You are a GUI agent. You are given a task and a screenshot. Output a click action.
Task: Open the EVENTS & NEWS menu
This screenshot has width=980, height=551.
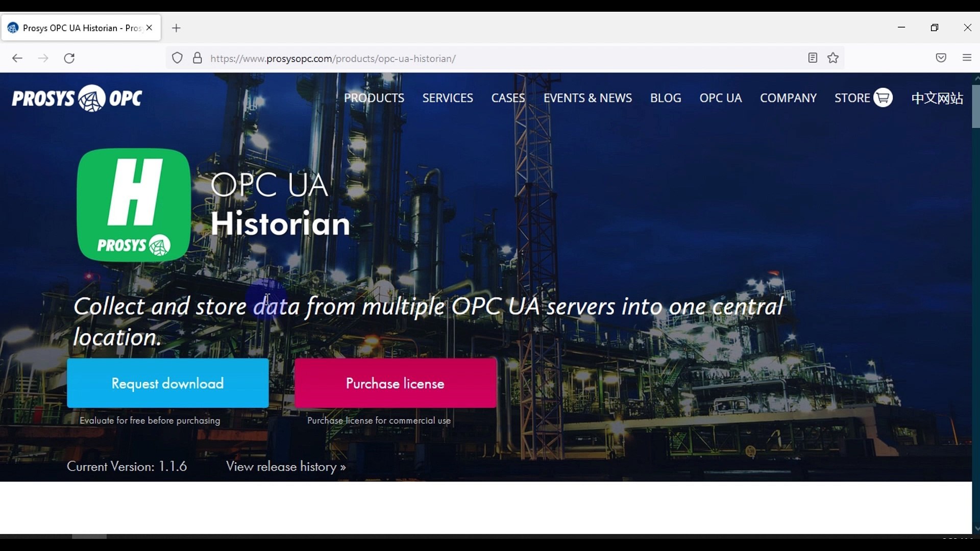coord(587,98)
